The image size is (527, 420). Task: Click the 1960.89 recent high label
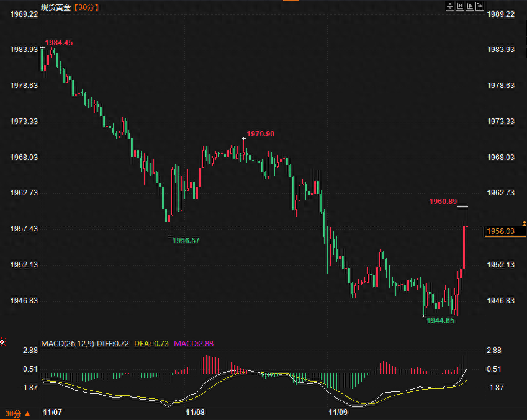(443, 202)
